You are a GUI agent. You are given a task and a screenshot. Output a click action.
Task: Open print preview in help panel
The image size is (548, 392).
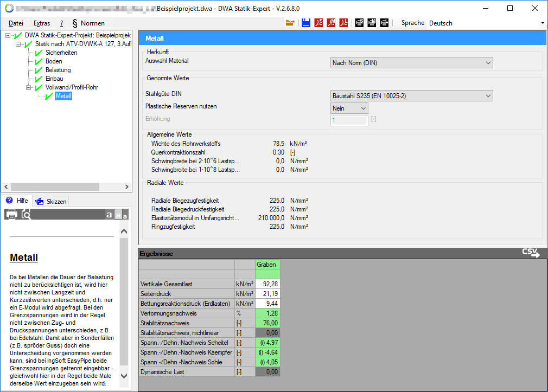(x=26, y=214)
